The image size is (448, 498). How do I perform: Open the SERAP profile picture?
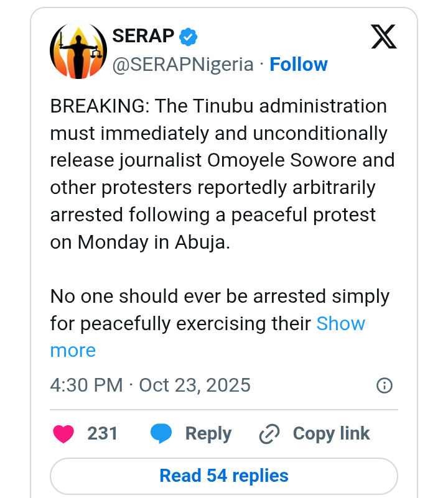coord(78,53)
